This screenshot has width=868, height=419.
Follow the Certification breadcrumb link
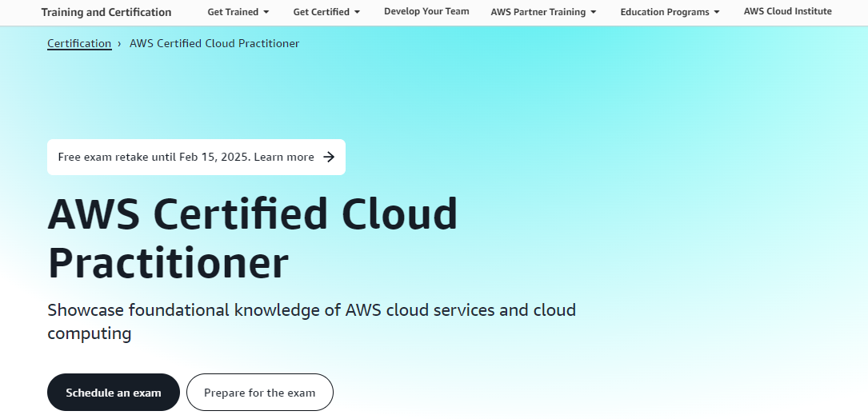coord(79,43)
